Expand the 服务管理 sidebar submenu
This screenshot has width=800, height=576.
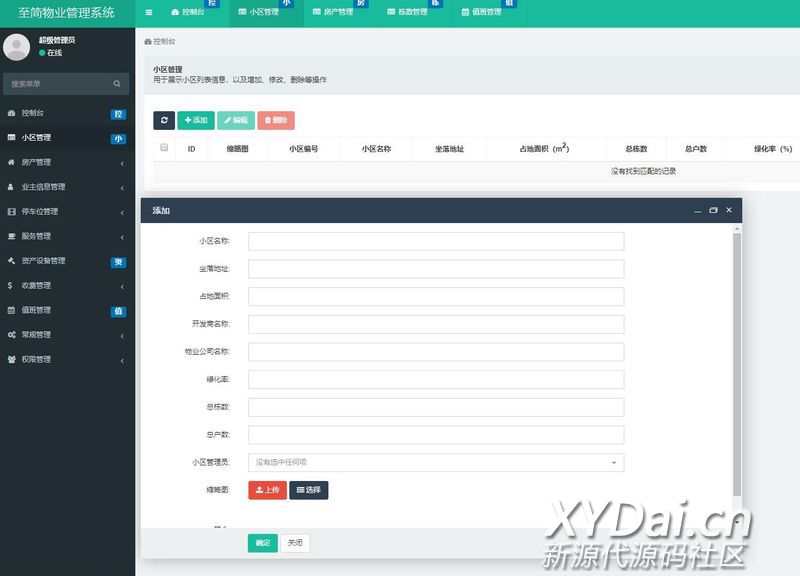(122, 237)
